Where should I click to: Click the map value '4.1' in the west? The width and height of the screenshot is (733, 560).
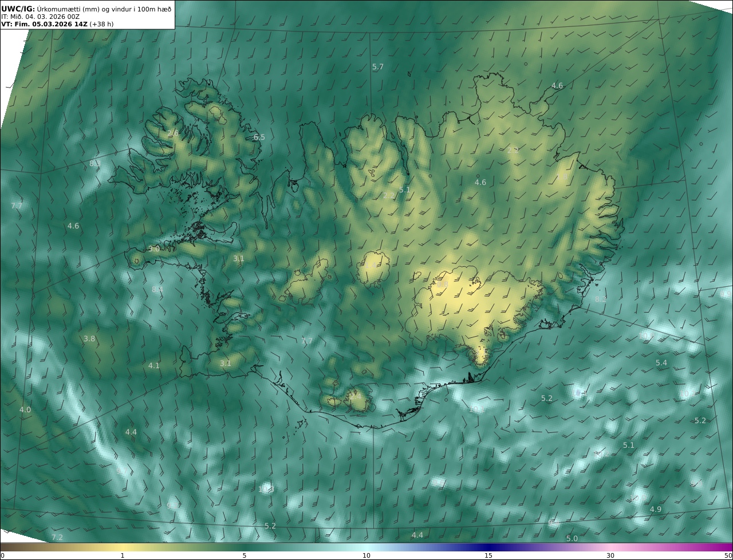tap(154, 366)
